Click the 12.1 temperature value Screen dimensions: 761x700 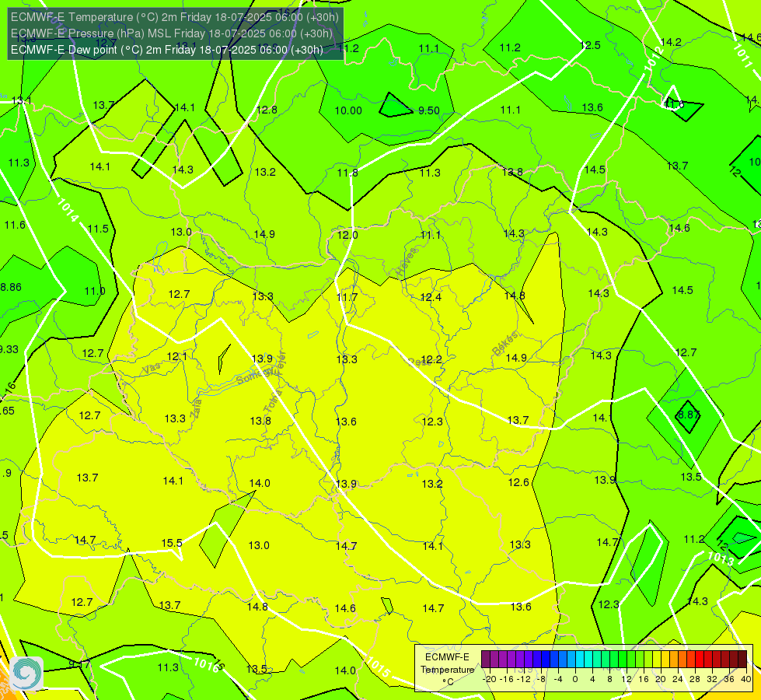(x=176, y=356)
